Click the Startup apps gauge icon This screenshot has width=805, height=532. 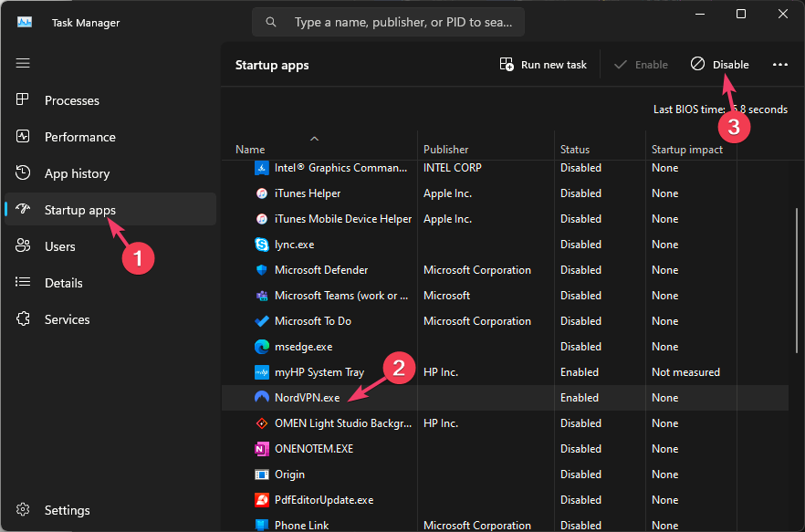(x=23, y=209)
